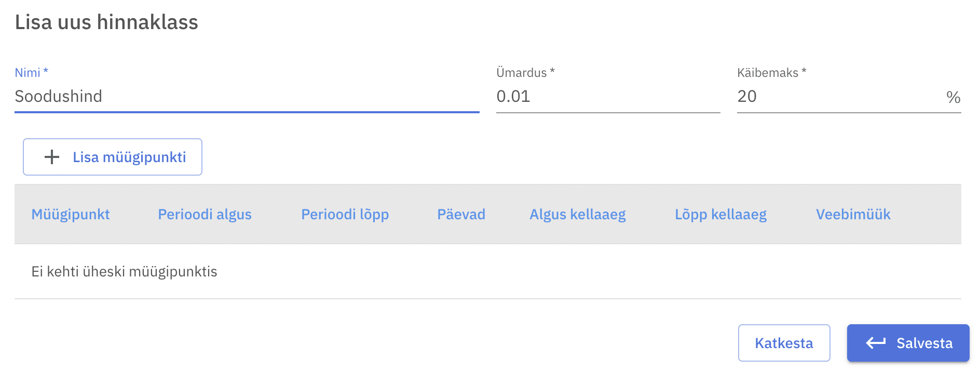Click the Lisa müügipunkti button label
The image size is (980, 371).
(129, 157)
